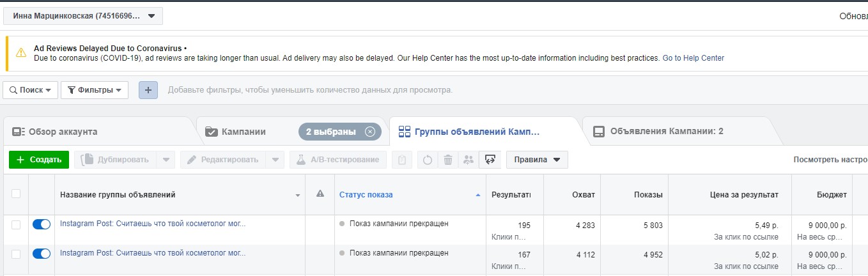Click the Группы объявлений grid icon
The width and height of the screenshot is (868, 276).
click(404, 132)
